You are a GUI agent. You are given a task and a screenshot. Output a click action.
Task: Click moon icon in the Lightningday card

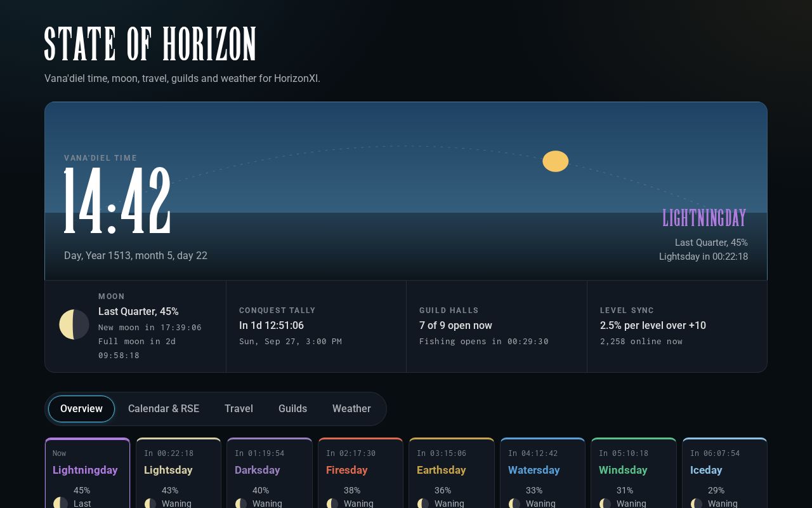coord(60,504)
